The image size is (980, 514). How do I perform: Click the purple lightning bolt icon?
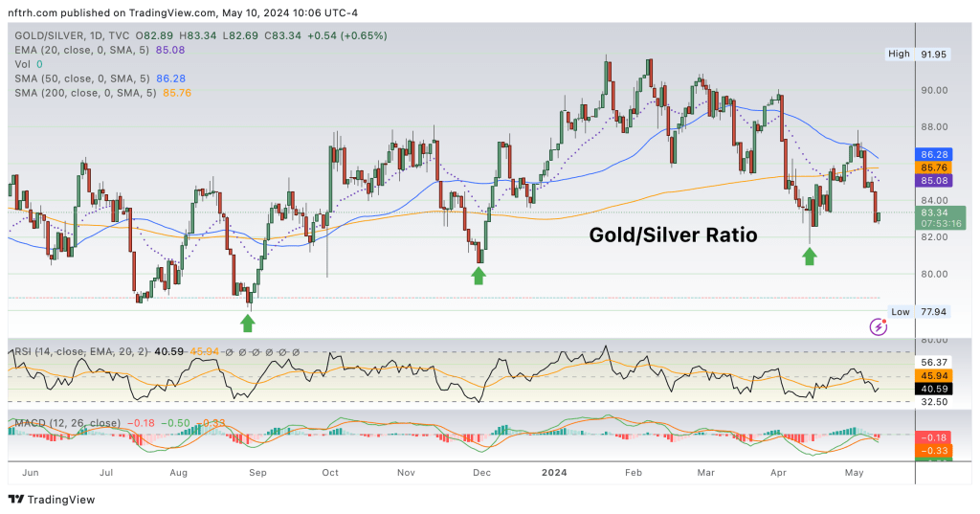878,327
